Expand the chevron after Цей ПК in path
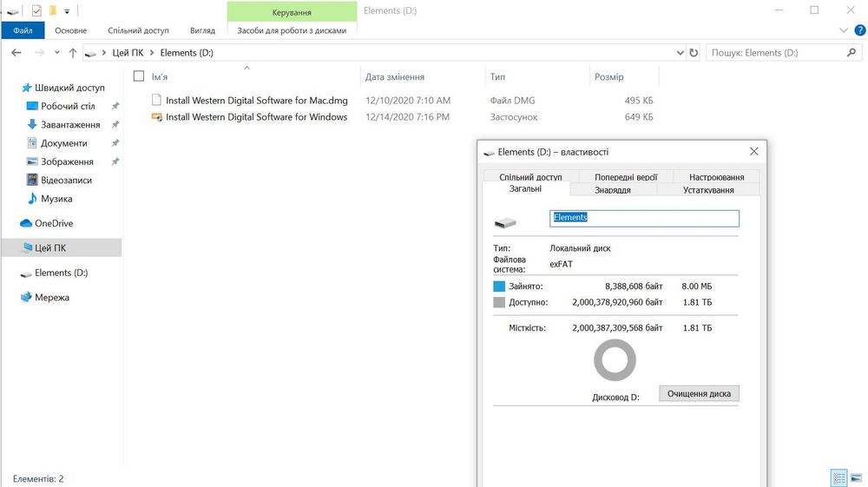Screen dimensions: 868x487 pyautogui.click(x=152, y=53)
